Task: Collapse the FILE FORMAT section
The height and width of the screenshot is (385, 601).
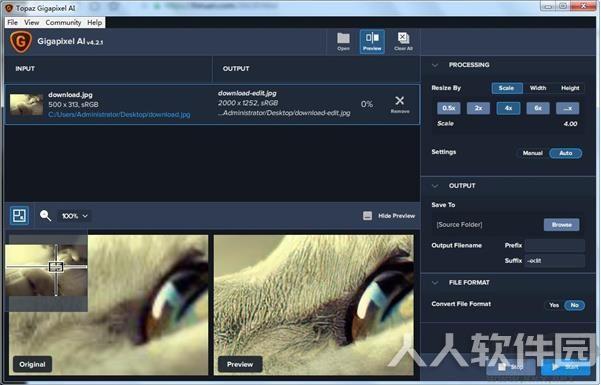Action: click(435, 283)
